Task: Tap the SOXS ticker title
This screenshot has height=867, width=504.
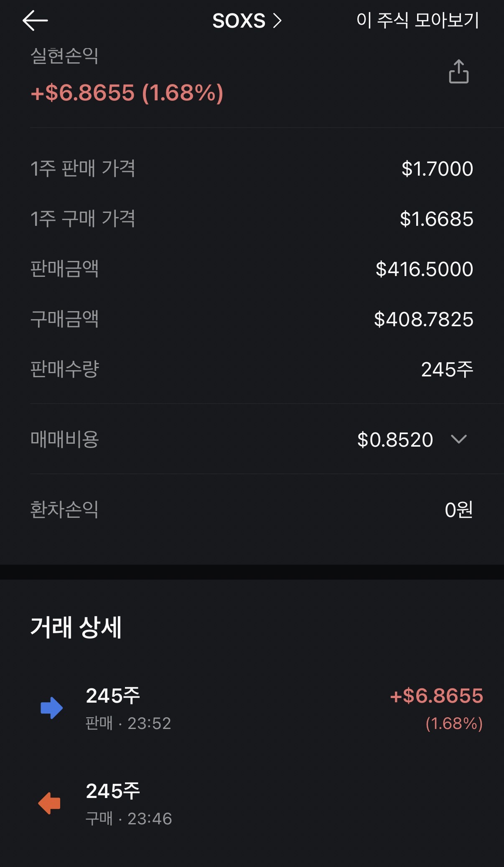Action: tap(239, 20)
